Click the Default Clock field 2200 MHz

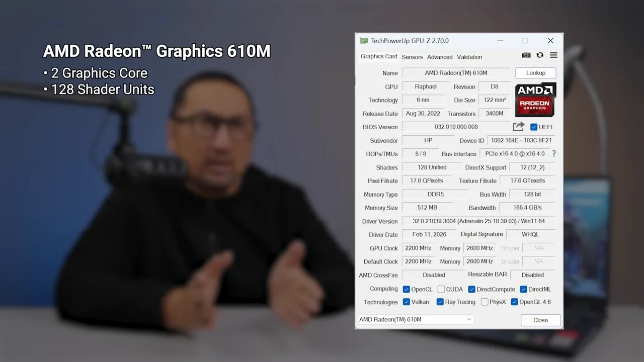[x=418, y=261]
